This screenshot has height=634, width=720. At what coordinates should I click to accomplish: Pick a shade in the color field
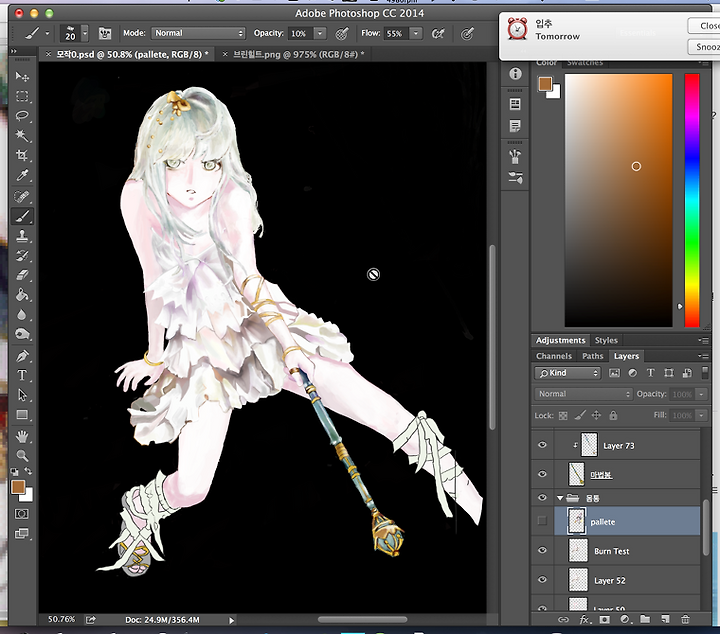tap(619, 200)
